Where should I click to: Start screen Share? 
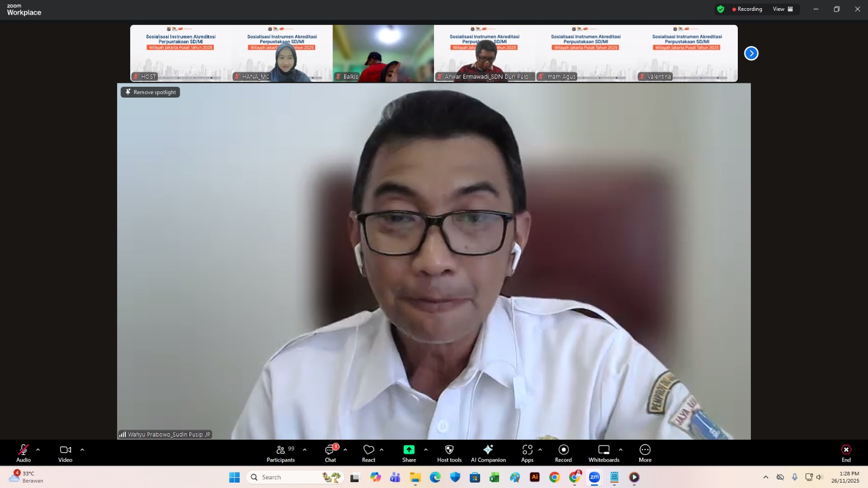(409, 453)
